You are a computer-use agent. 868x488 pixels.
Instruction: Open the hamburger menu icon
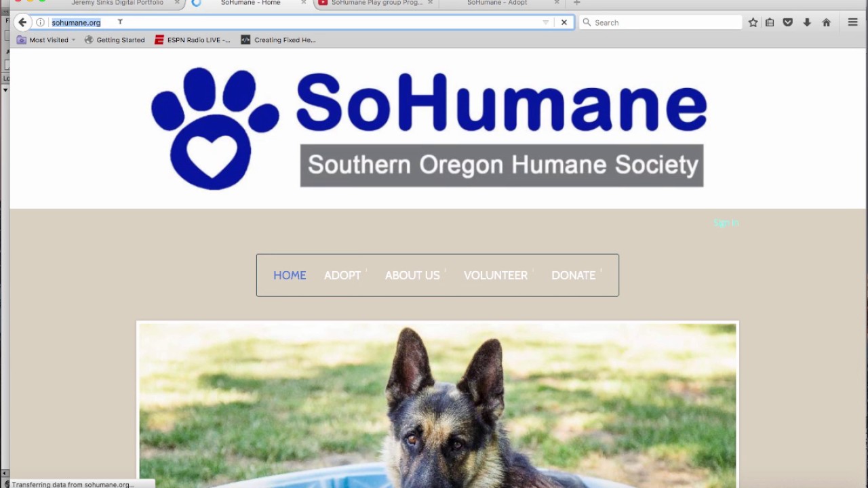(853, 22)
